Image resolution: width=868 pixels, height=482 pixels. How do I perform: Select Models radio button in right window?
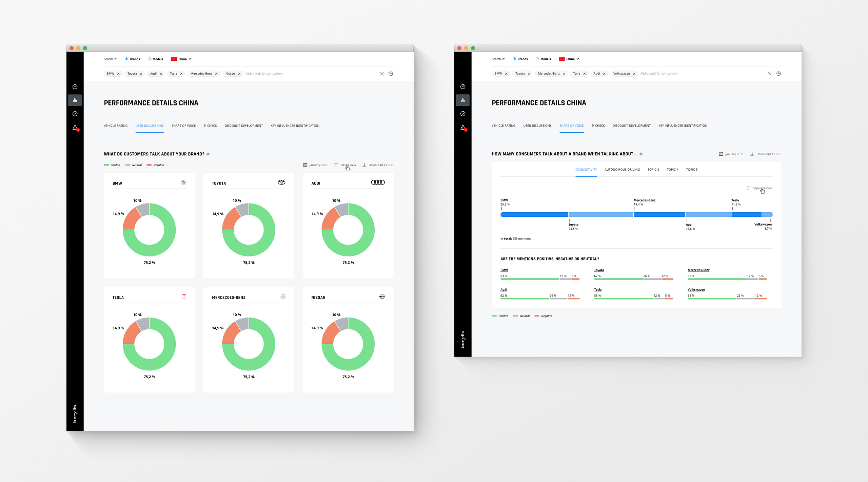click(x=537, y=59)
